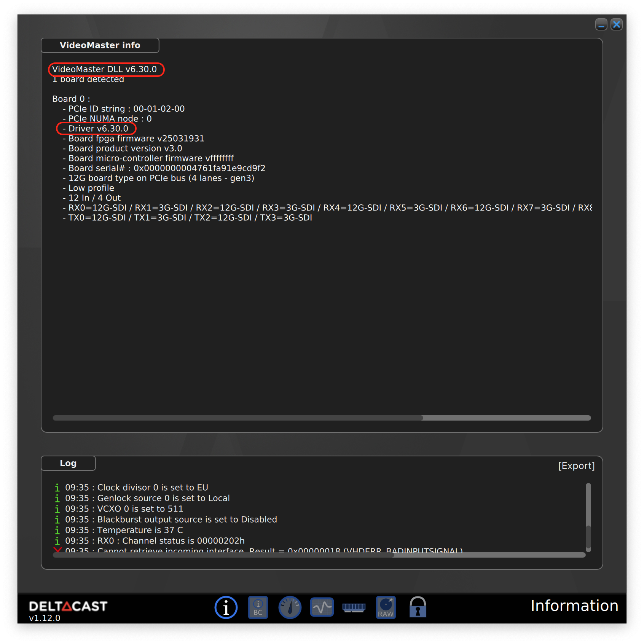Minimize the DELTACAST window
Viewport: 644px width, 644px height.
pos(601,24)
